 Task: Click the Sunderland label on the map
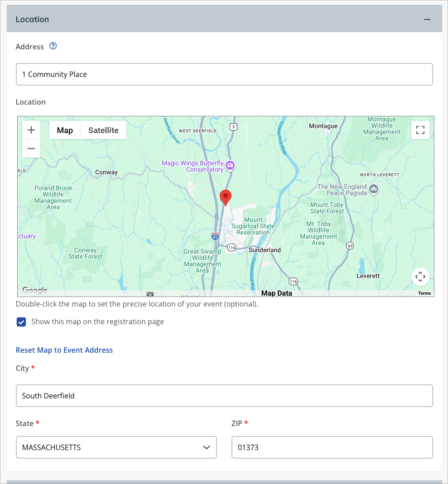tap(265, 250)
